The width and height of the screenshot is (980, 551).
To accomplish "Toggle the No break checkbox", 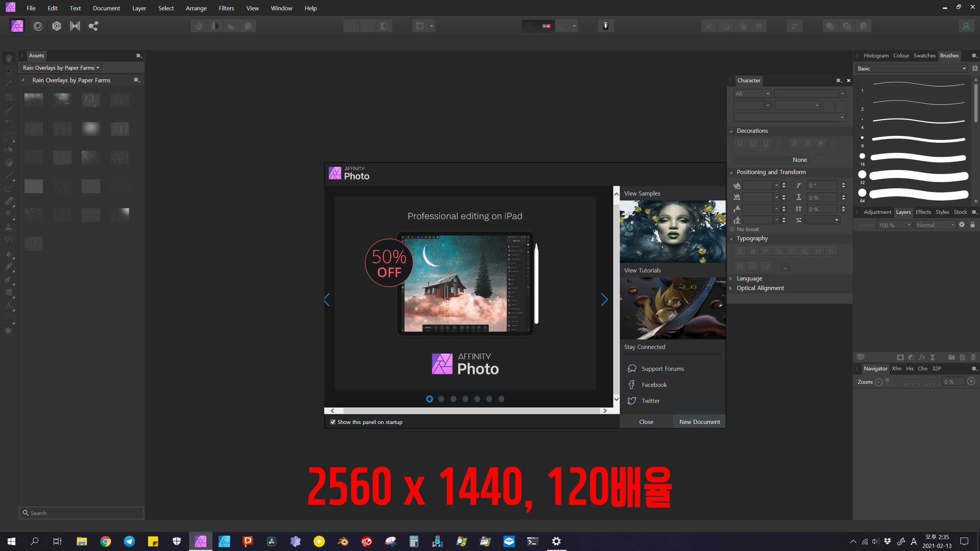I will pos(732,229).
